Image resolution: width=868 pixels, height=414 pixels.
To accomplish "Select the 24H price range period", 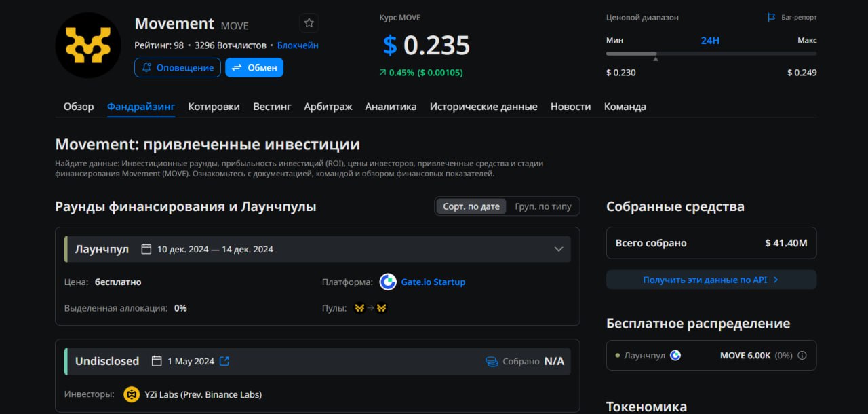I will click(x=710, y=41).
